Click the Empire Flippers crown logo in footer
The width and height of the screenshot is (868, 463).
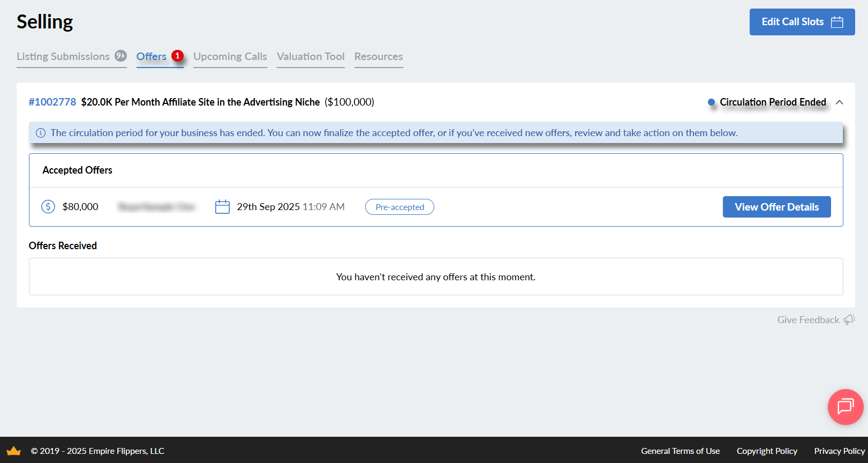click(x=14, y=451)
